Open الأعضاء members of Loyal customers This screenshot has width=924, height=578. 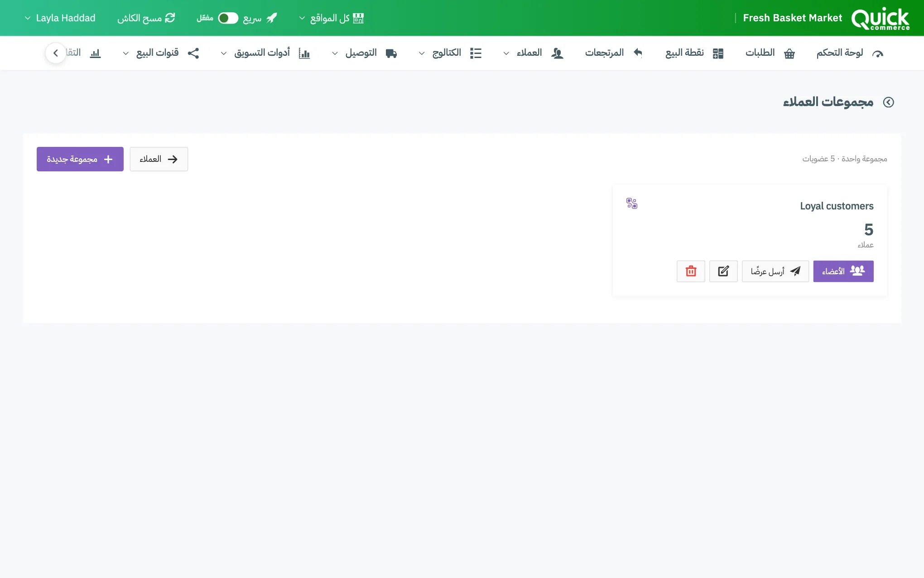pos(843,271)
